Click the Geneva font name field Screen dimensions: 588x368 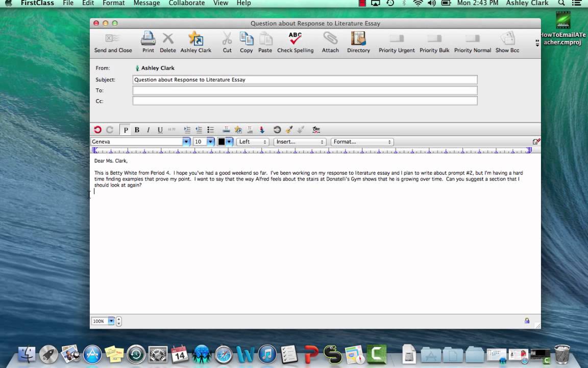[x=136, y=142]
